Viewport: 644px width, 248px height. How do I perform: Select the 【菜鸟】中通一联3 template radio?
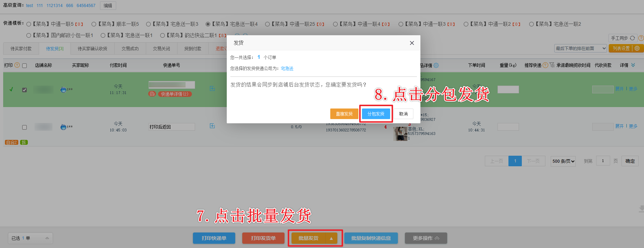(x=401, y=24)
